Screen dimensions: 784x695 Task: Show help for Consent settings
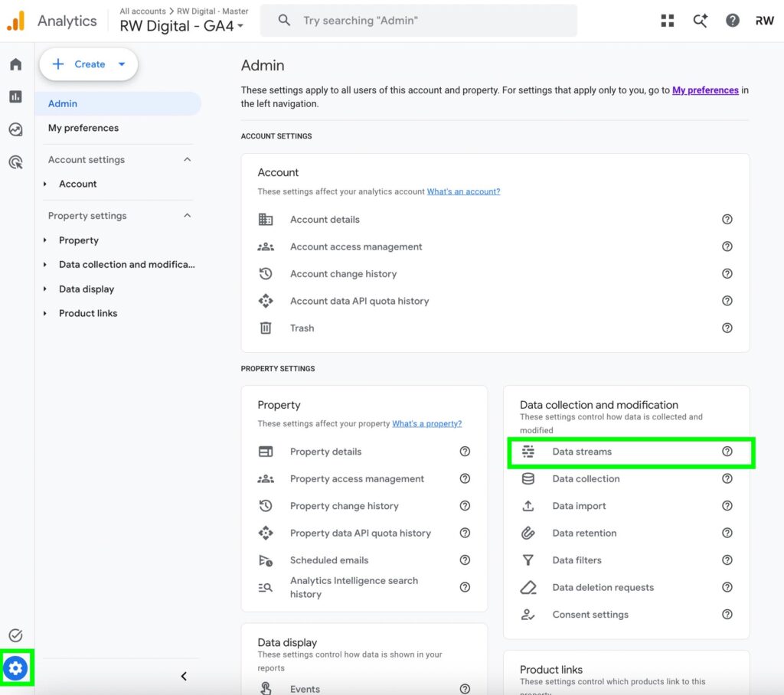coord(727,614)
